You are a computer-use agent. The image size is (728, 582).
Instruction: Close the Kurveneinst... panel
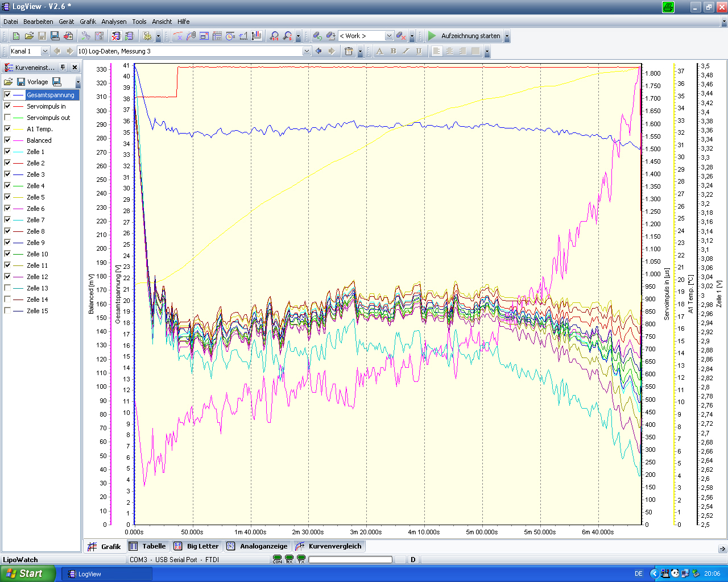point(75,67)
